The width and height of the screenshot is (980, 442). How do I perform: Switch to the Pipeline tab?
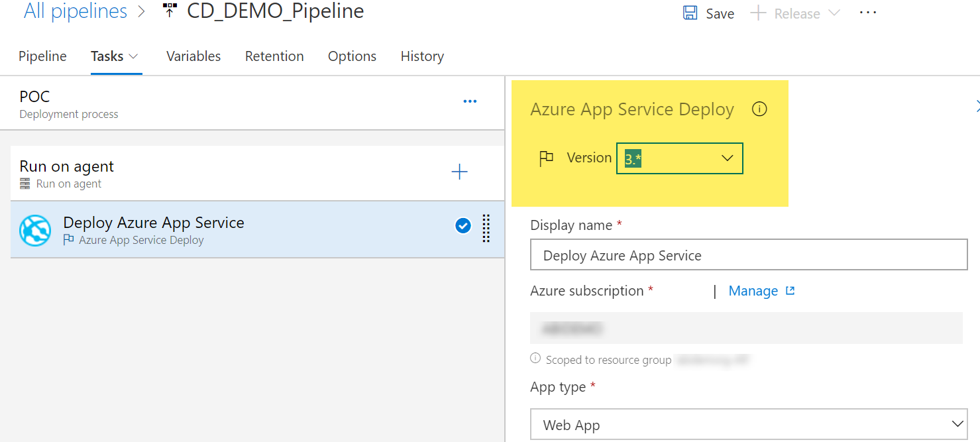click(42, 56)
